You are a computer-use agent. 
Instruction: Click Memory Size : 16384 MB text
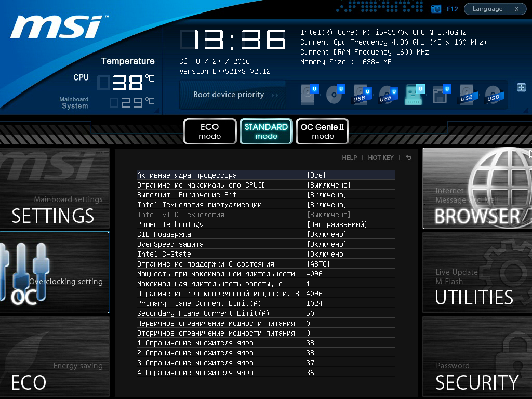tap(346, 62)
